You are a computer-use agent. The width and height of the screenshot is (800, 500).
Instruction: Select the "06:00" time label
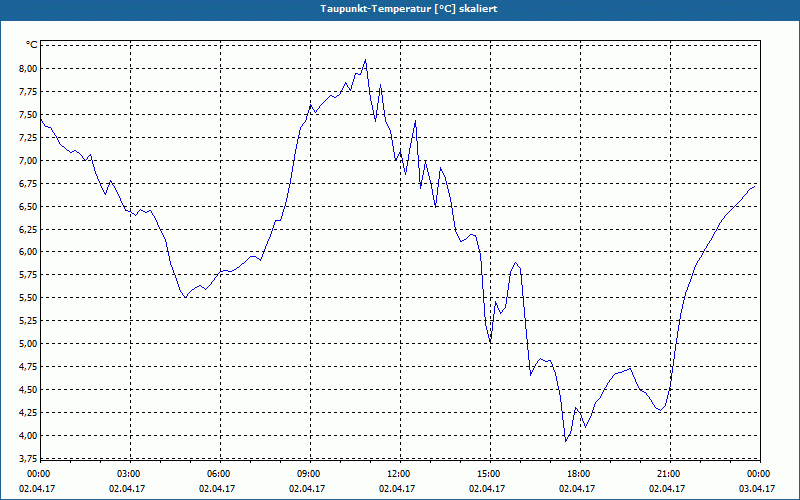point(220,474)
